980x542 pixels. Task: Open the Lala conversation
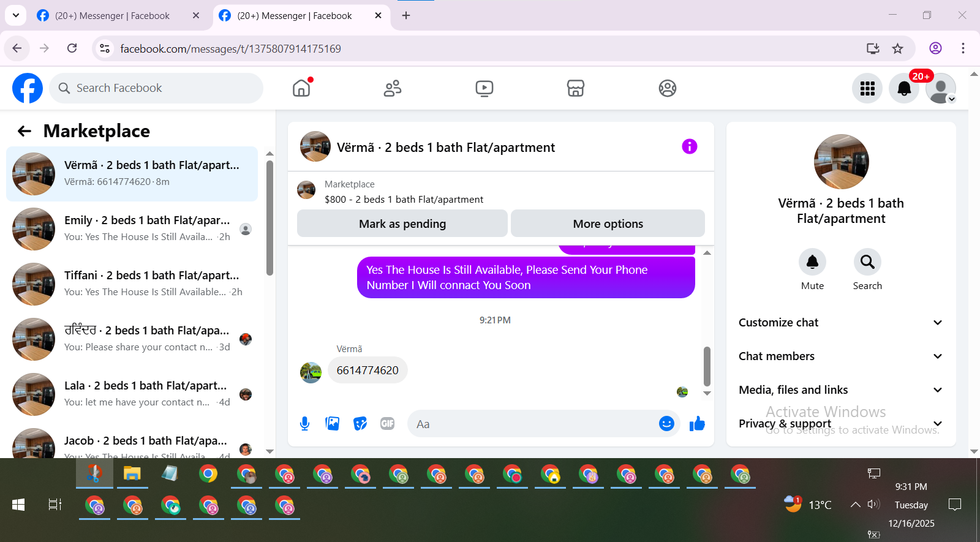tap(132, 394)
